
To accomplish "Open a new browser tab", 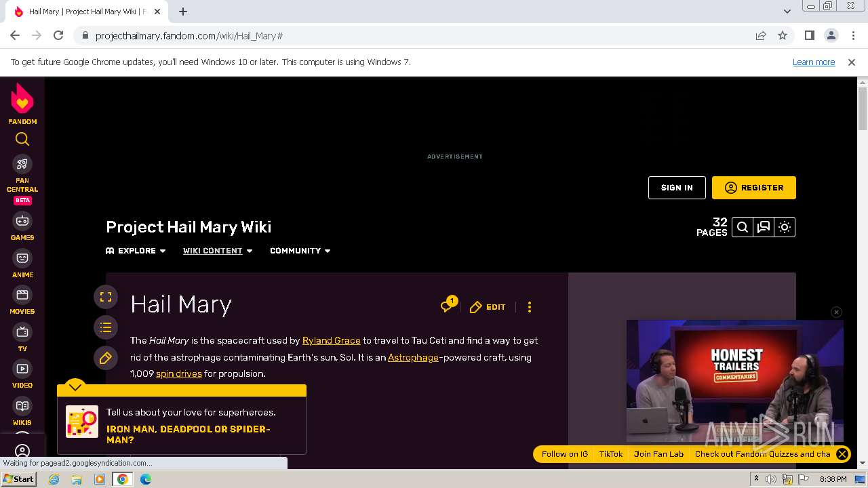I will coord(183,12).
